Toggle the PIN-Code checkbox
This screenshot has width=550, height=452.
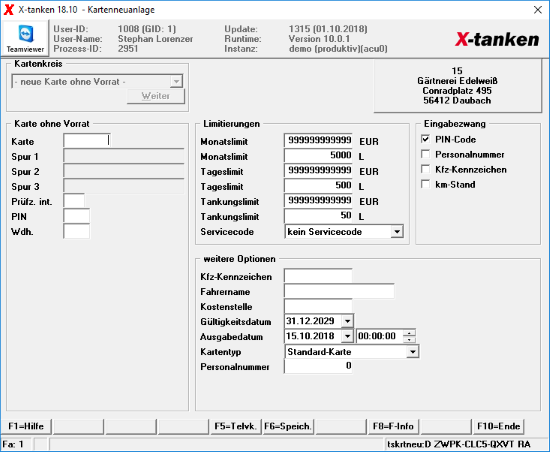(x=425, y=139)
